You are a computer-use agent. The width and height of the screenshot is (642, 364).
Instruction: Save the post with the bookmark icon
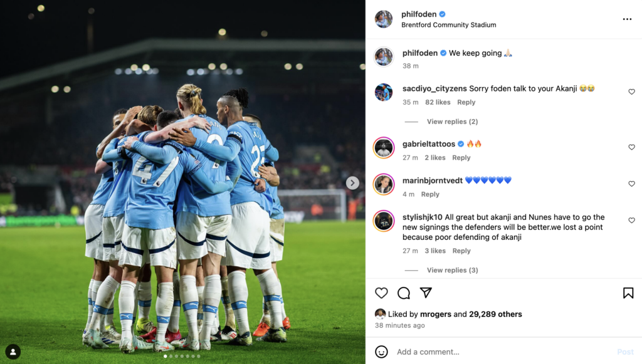[x=628, y=293]
